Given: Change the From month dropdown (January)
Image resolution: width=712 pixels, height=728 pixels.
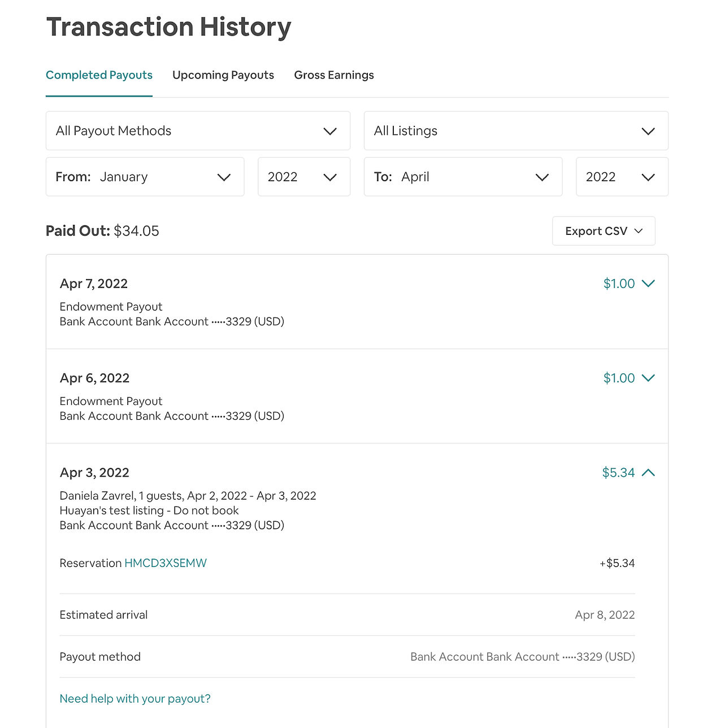Looking at the screenshot, I should click(x=145, y=177).
